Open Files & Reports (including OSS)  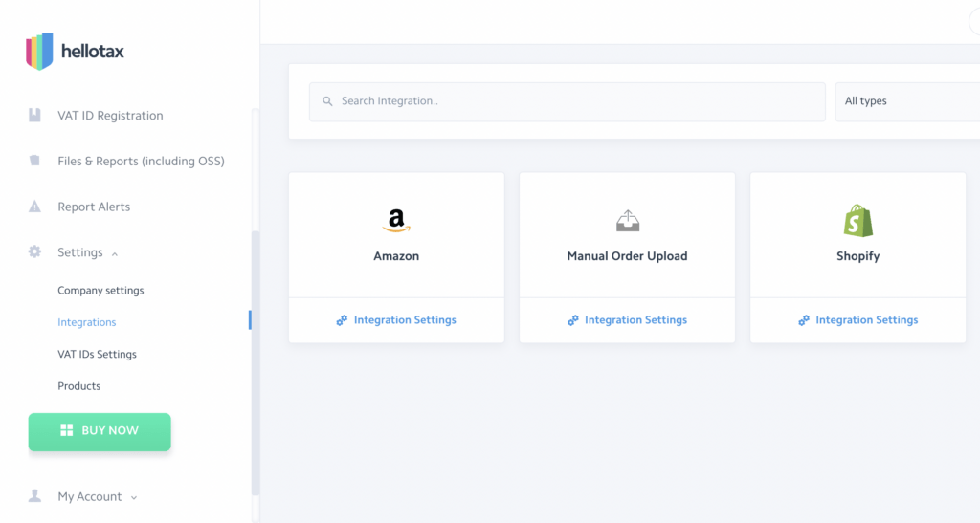pos(142,161)
